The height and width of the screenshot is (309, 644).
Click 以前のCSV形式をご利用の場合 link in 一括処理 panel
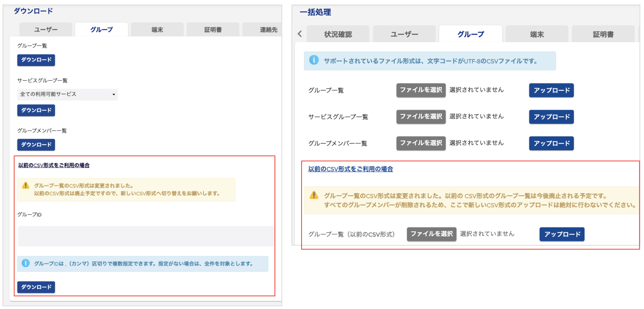point(350,169)
